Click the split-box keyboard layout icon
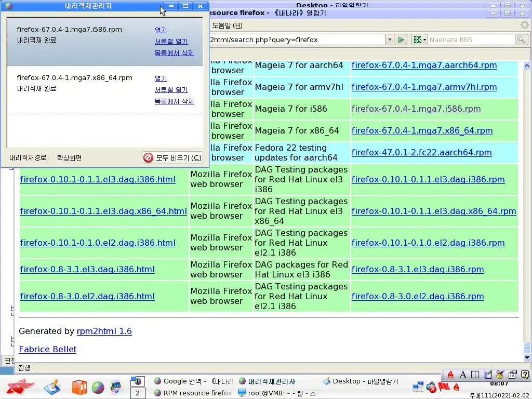Image resolution: width=532 pixels, height=399 pixels. [475, 375]
